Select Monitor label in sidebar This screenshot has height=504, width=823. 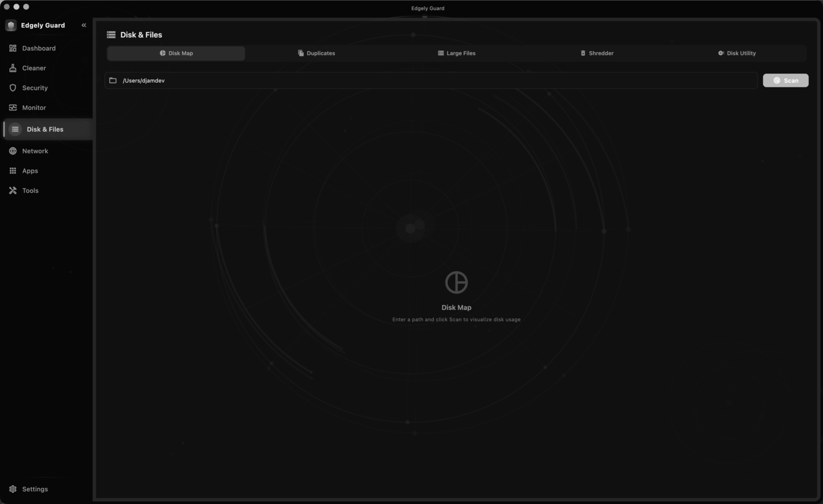tap(34, 107)
